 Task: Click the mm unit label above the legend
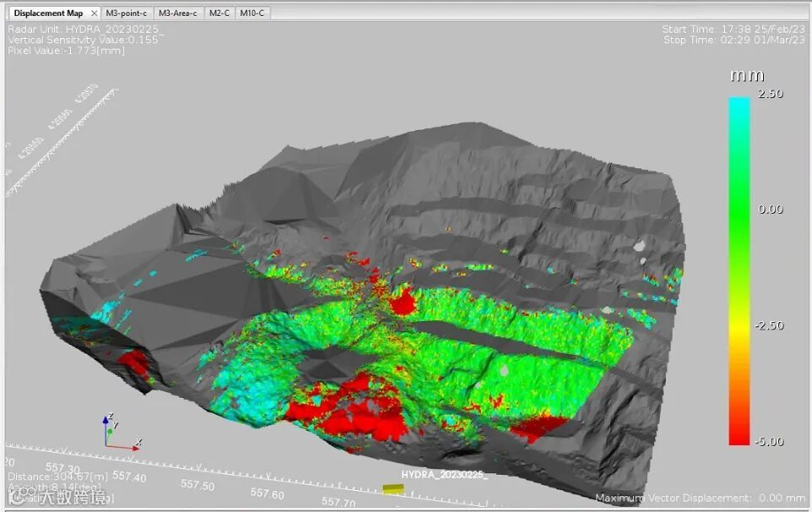746,76
